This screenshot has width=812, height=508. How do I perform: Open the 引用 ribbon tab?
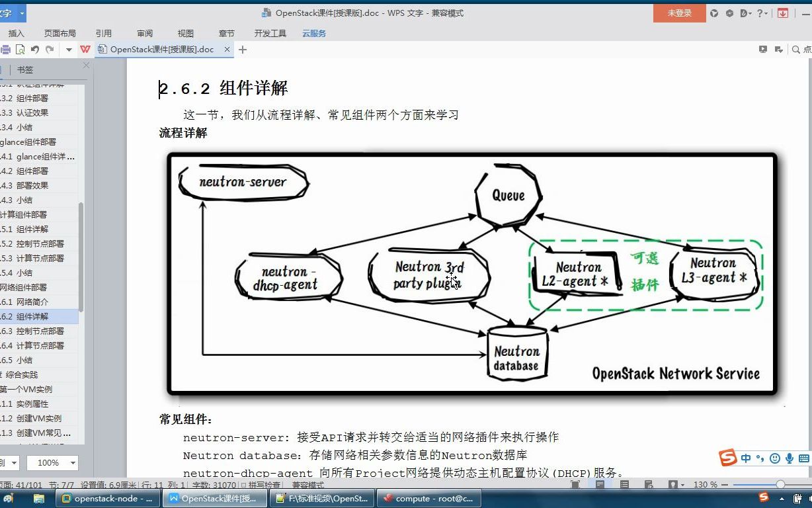pos(104,33)
